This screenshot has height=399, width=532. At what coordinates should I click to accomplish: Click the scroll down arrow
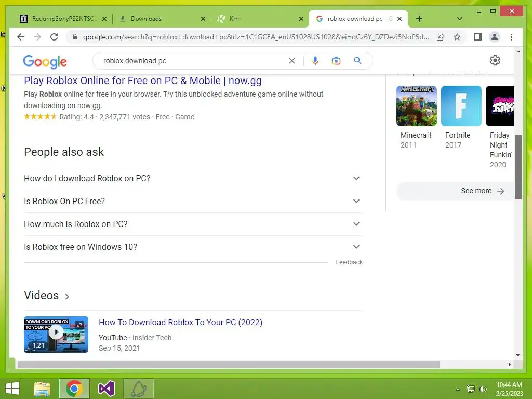(x=518, y=355)
